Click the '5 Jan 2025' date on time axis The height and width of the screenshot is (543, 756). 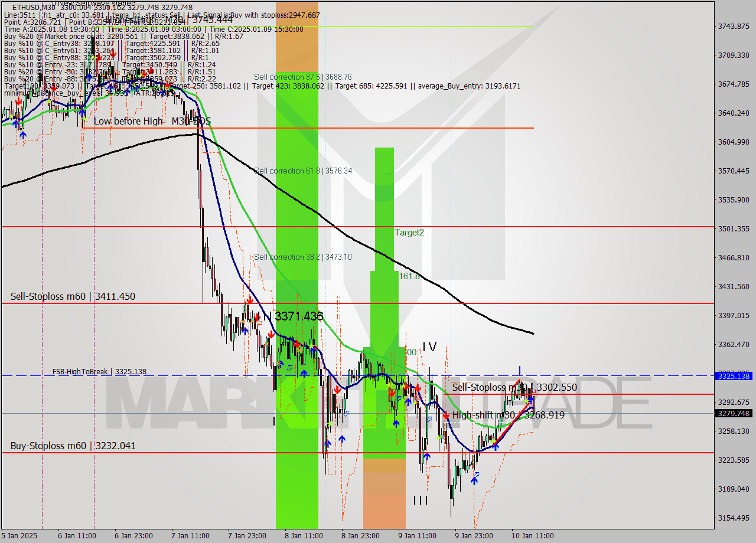(19, 536)
